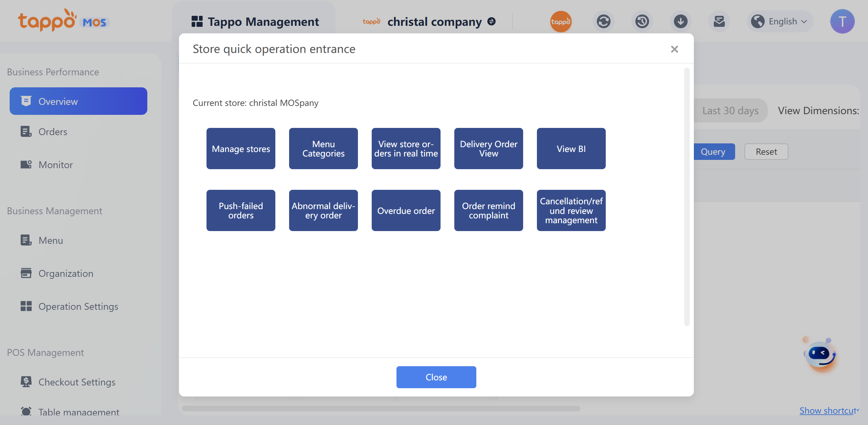This screenshot has height=425, width=868.
Task: Click the download arrow icon
Action: click(x=680, y=21)
